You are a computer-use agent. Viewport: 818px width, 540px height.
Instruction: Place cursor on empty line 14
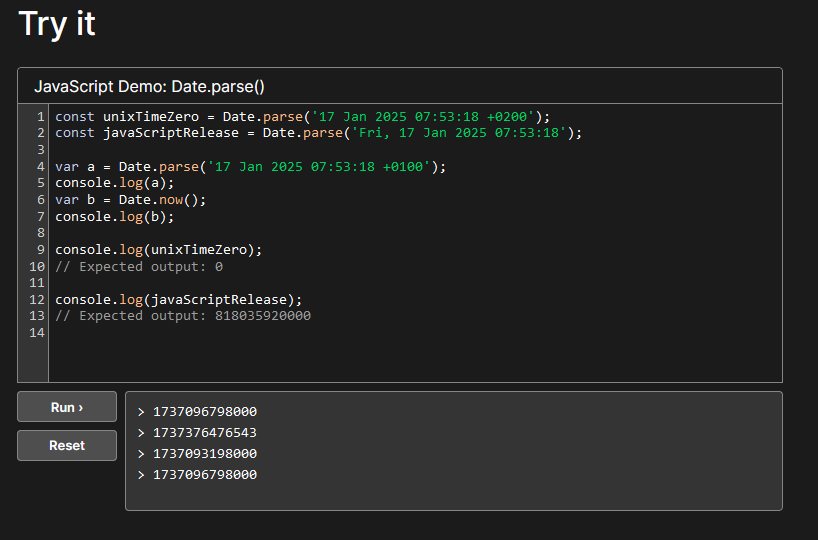pos(200,333)
